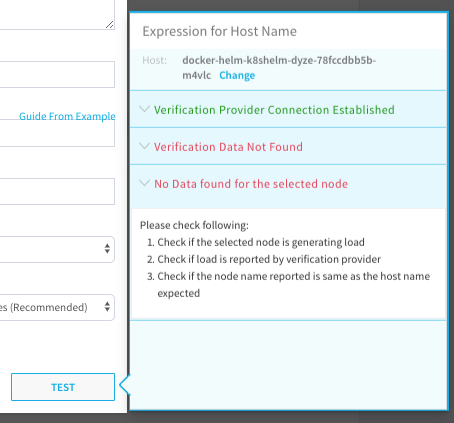Click the input field below the textarea
The width and height of the screenshot is (454, 423).
coord(57,74)
